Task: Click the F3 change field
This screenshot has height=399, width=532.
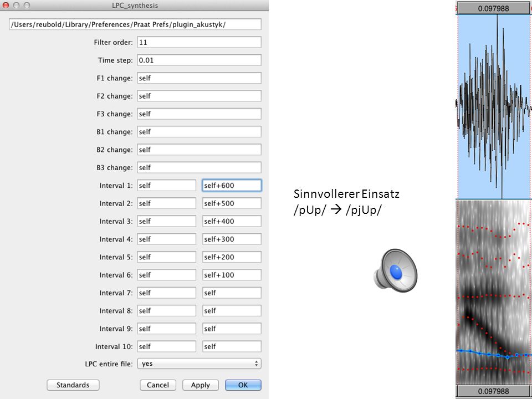Action: coord(199,114)
